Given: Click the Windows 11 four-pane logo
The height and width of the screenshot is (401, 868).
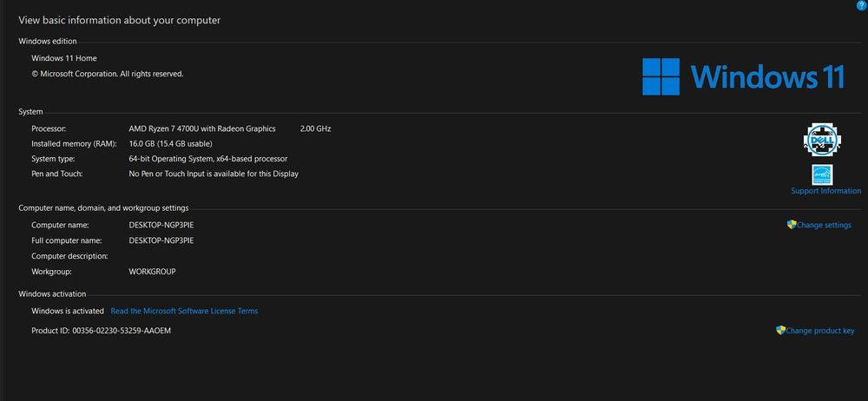Looking at the screenshot, I should (661, 76).
